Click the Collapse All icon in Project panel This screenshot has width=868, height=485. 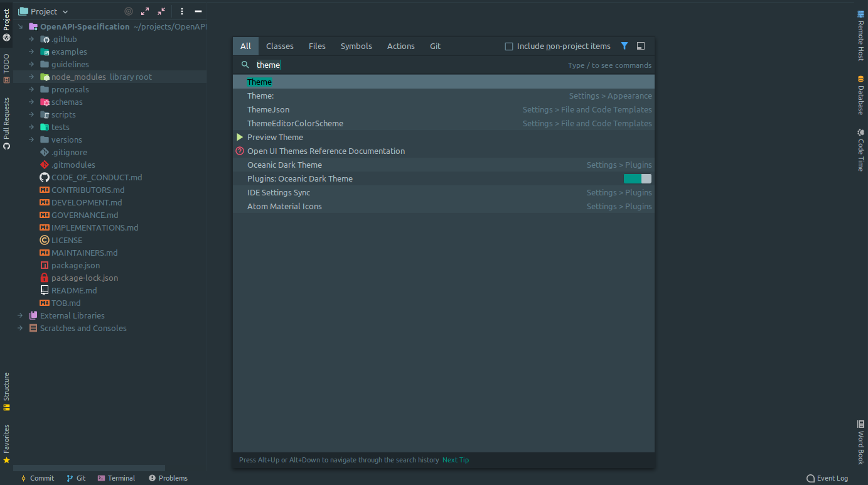tap(161, 11)
